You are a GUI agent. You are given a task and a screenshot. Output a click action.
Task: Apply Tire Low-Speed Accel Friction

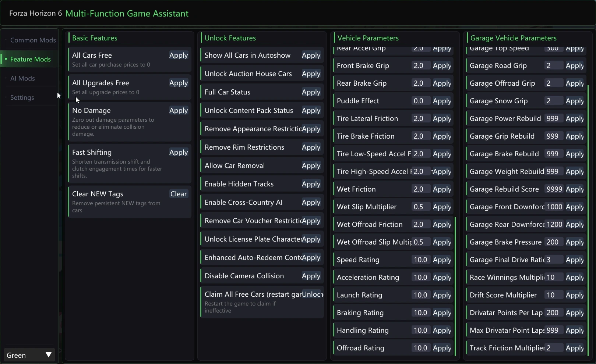tap(442, 154)
